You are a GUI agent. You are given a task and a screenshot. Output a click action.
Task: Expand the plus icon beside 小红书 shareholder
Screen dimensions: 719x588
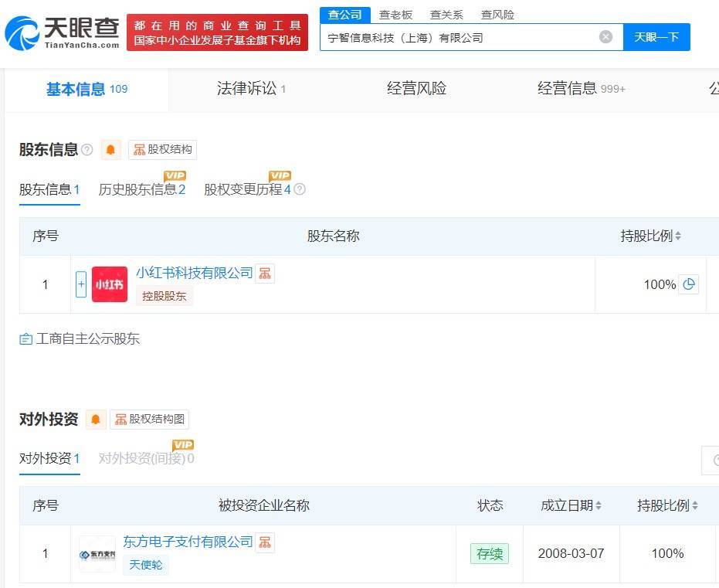pos(80,284)
